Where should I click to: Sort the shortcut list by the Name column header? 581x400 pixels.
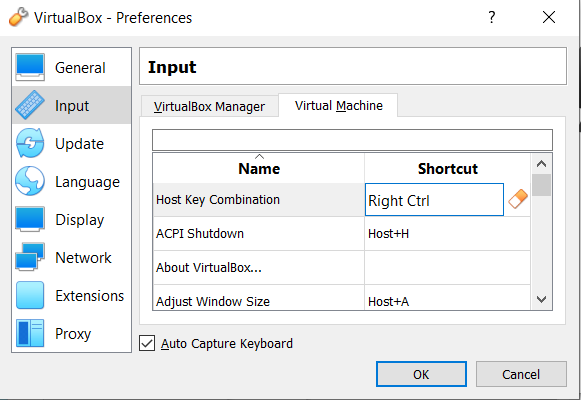pyautogui.click(x=259, y=169)
